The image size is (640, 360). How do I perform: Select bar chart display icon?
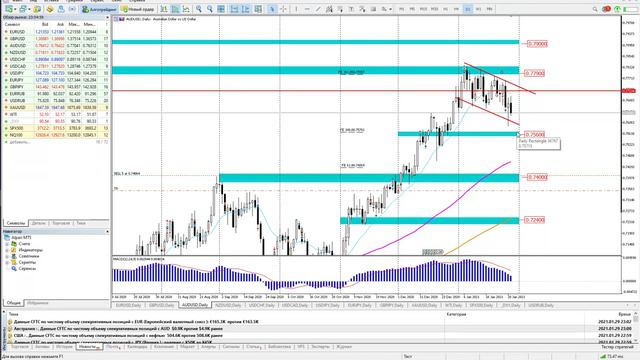[163, 9]
